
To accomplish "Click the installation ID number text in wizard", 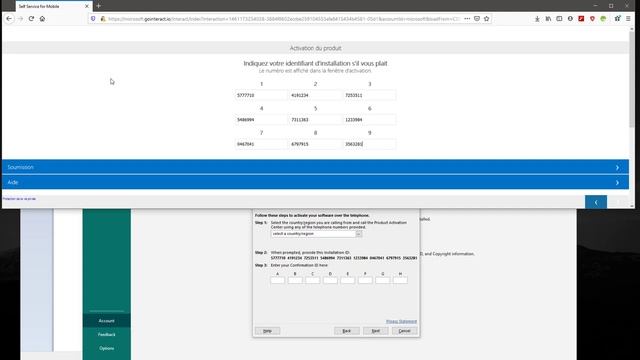I will click(x=344, y=258).
